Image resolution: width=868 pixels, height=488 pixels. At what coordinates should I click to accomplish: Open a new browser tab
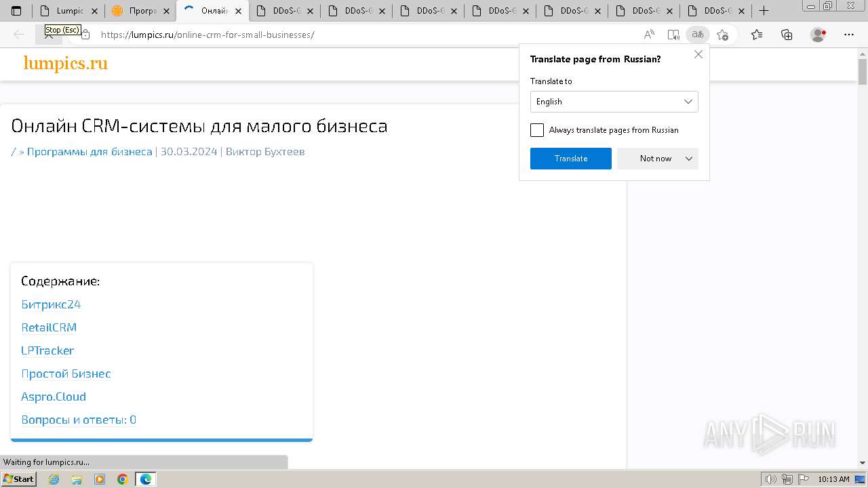tap(764, 11)
